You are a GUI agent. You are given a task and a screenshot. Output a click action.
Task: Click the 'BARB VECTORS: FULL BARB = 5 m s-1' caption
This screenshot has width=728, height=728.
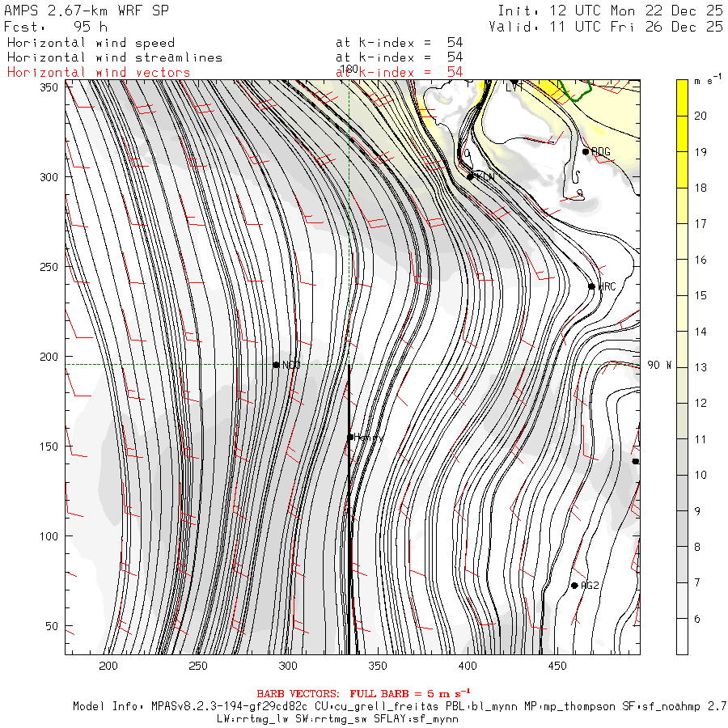[x=363, y=693]
